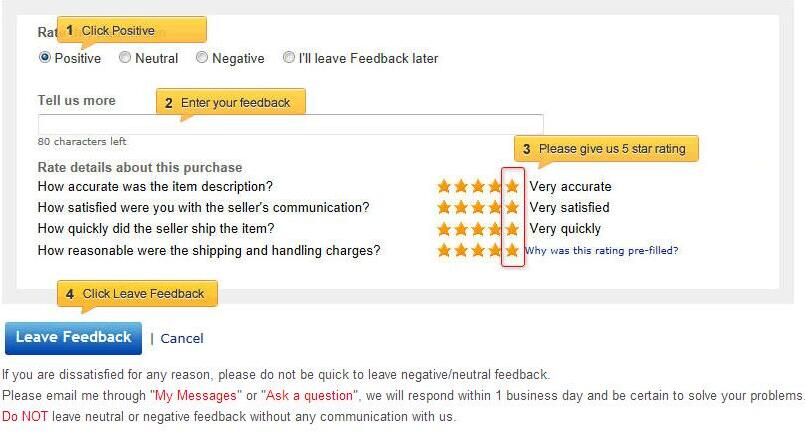Click the Tell us more text field
The image size is (805, 433).
(x=290, y=124)
